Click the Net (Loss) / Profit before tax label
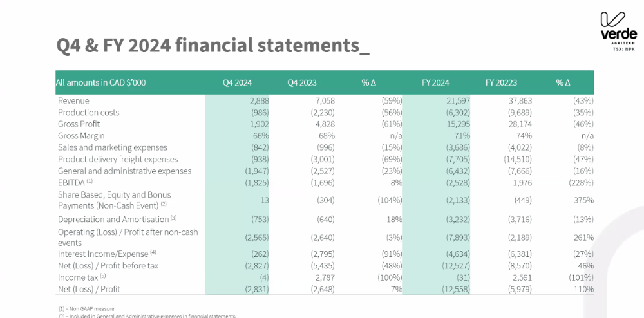644x318 pixels. tap(108, 266)
